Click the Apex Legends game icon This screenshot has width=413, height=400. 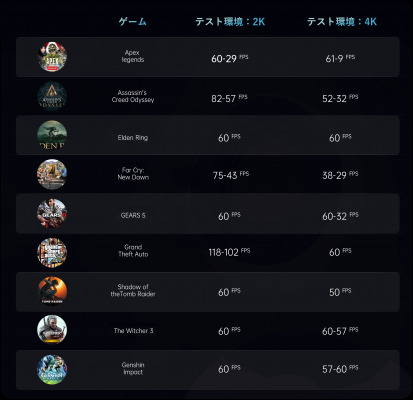(x=52, y=57)
